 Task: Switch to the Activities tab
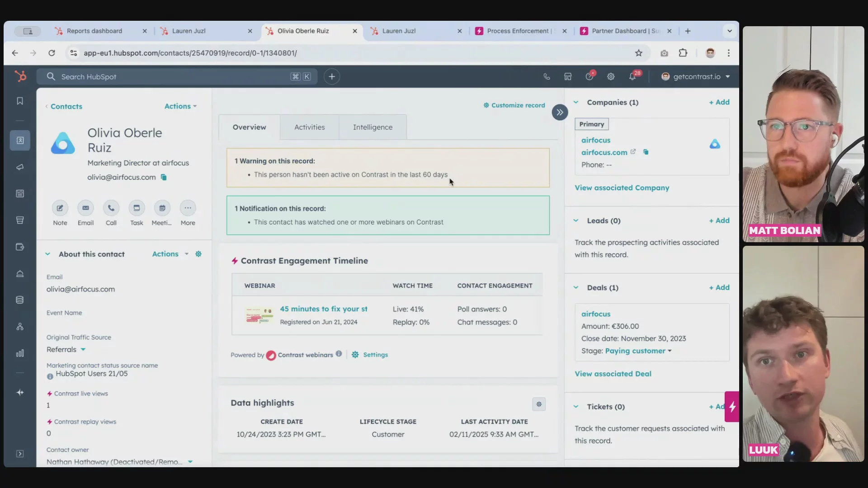310,127
